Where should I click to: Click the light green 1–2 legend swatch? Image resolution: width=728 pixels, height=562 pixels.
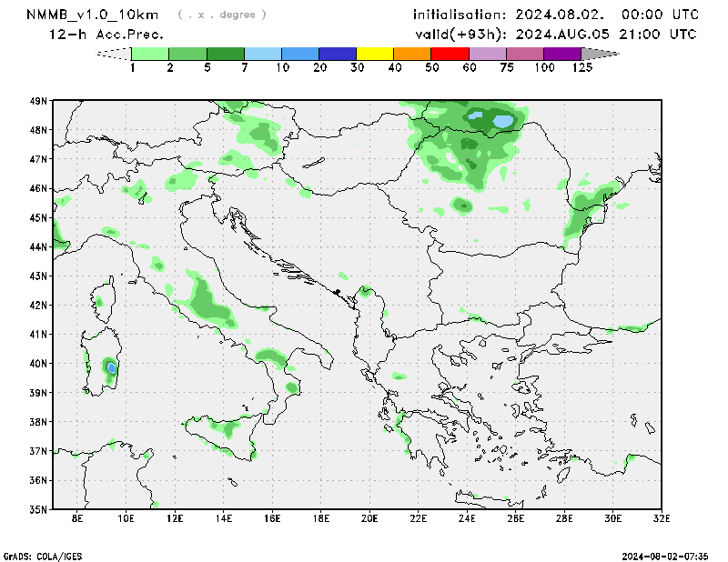[x=151, y=54]
